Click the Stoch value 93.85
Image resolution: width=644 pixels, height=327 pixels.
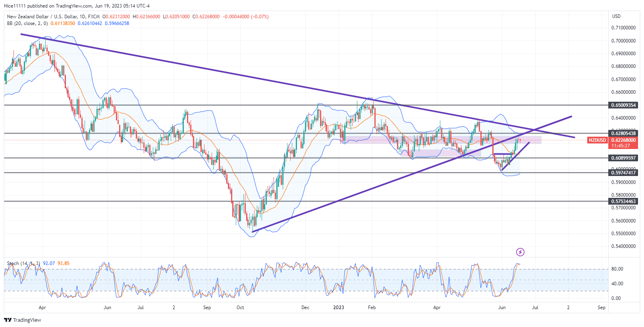[64, 263]
